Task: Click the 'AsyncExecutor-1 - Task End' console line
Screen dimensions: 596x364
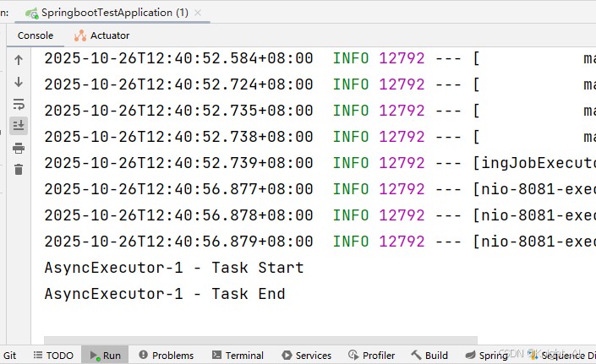Action: [x=165, y=294]
